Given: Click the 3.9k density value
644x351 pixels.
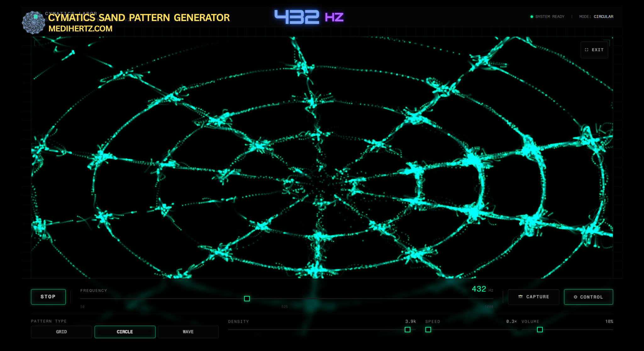Looking at the screenshot, I should (410, 321).
